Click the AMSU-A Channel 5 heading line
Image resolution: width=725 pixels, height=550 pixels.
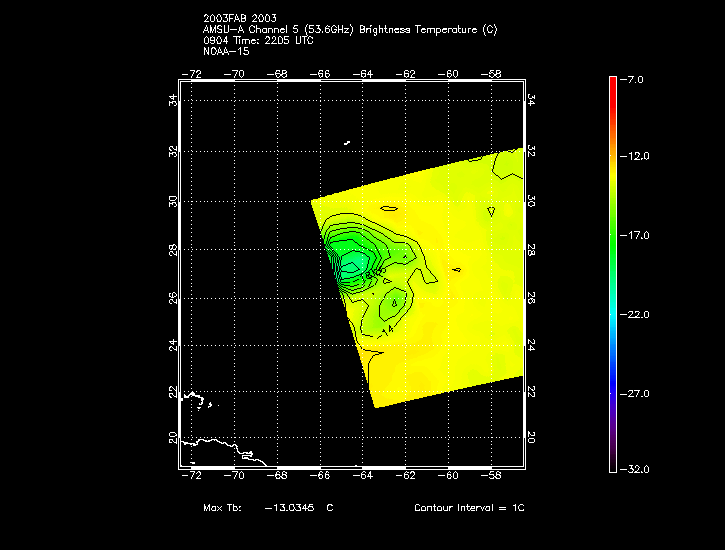(349, 30)
